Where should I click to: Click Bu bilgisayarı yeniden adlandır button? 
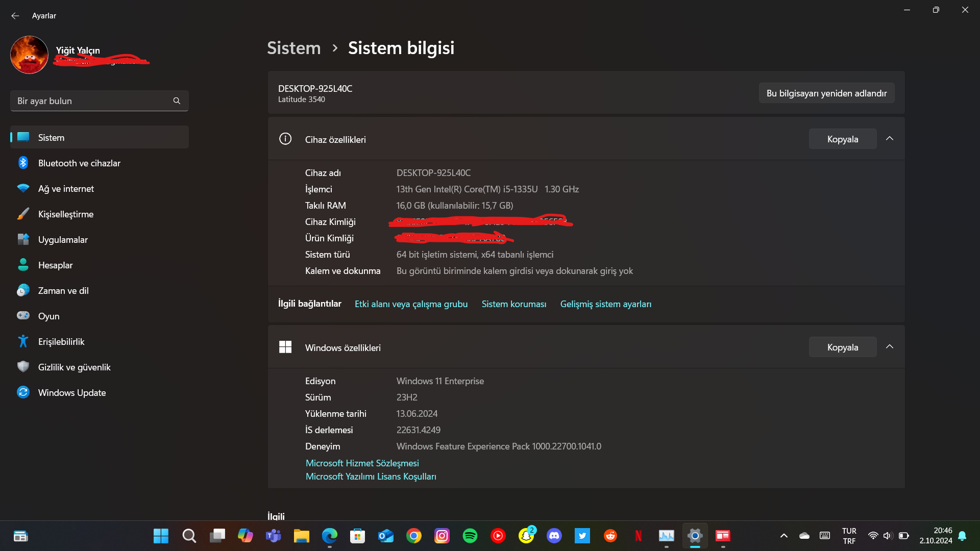[826, 93]
